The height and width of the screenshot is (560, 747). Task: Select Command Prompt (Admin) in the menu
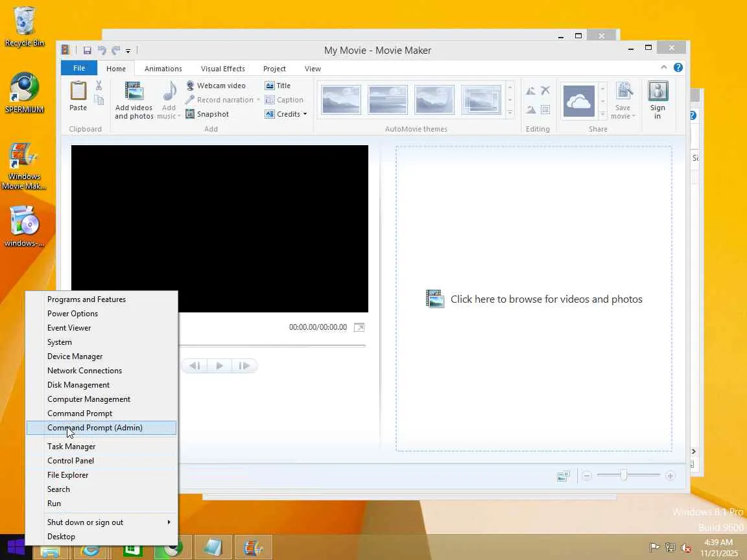pyautogui.click(x=101, y=428)
